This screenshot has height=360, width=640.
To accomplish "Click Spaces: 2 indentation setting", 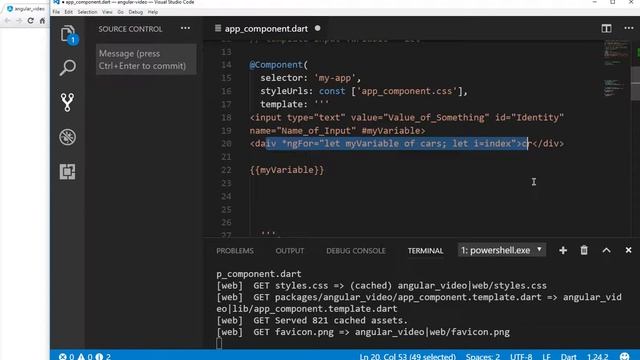I will (482, 356).
